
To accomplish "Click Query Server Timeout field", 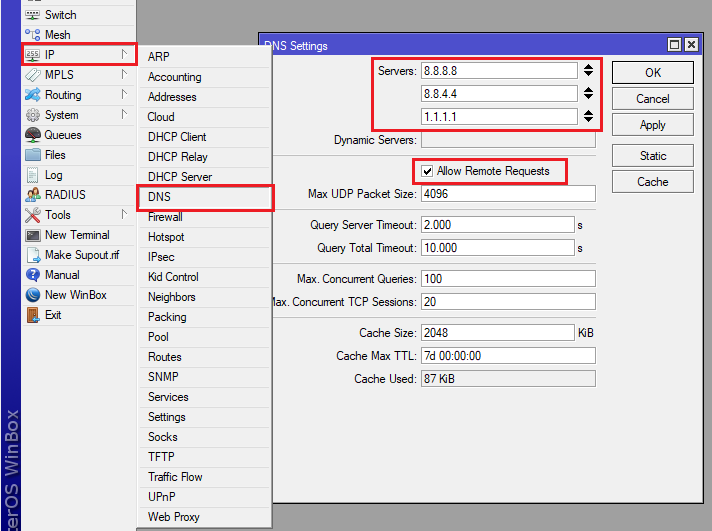I will [x=498, y=225].
